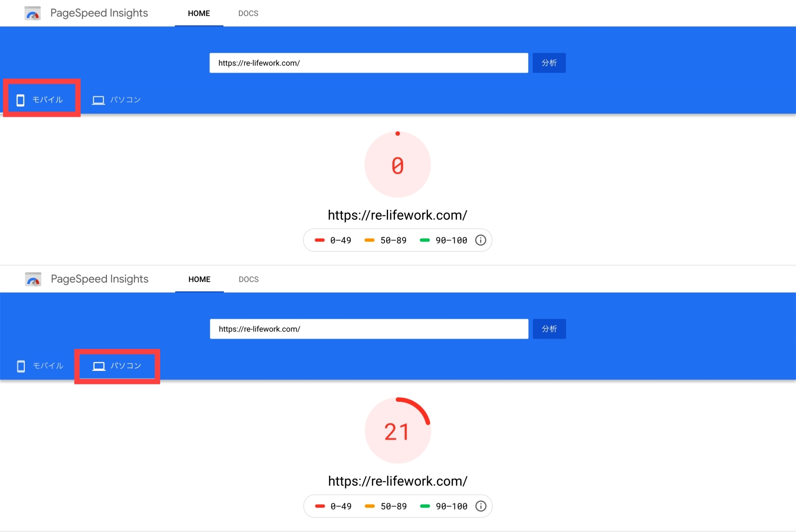Click the score gauge showing 0
The image size is (796, 532).
click(x=398, y=164)
